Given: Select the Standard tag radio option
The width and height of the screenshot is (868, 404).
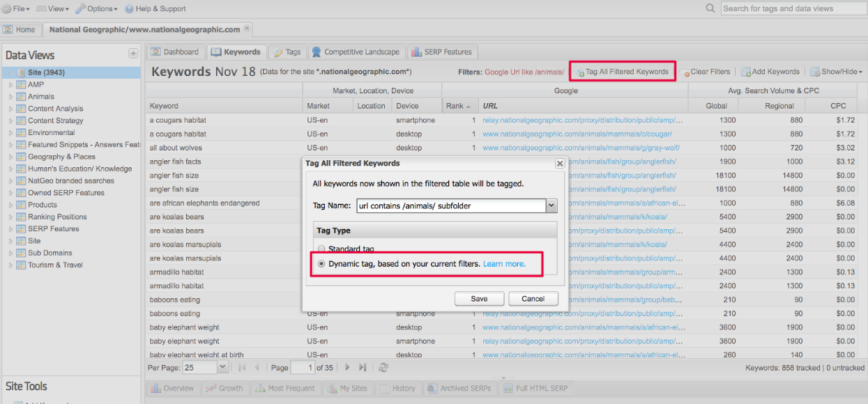Looking at the screenshot, I should pos(321,249).
